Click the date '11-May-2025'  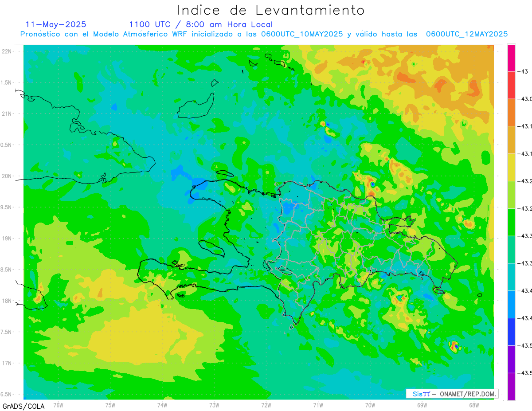click(56, 24)
